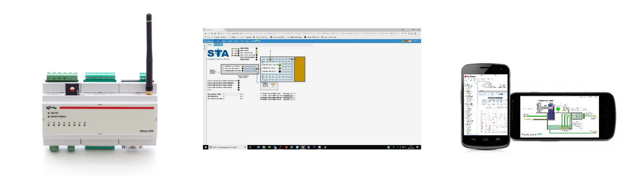Click the edit pencil beside the first cycle field
Screen dimensions: 644x178
(x=242, y=94)
